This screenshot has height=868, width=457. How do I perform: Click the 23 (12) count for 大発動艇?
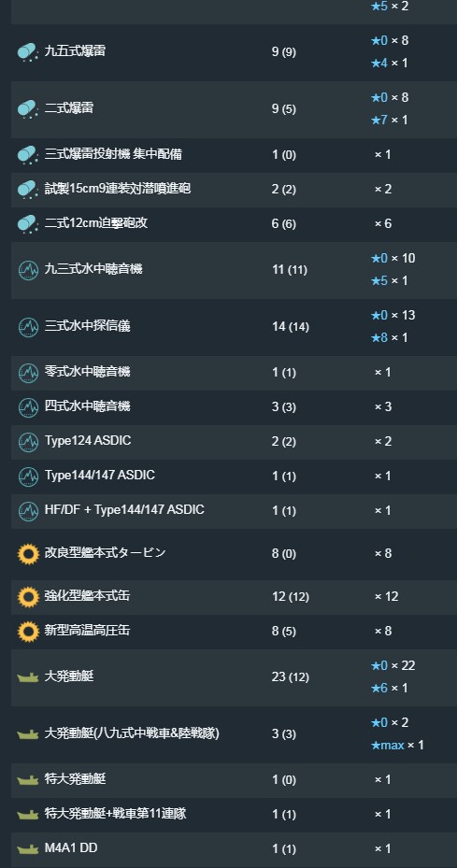point(291,677)
